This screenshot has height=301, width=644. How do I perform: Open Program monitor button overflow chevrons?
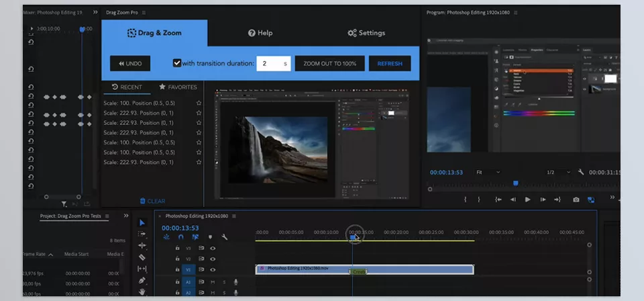612,198
